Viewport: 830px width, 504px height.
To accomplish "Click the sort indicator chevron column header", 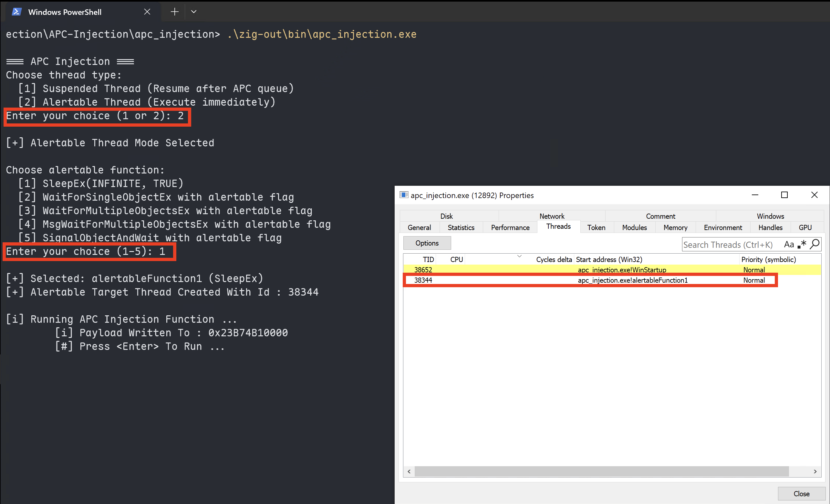I will 519,257.
